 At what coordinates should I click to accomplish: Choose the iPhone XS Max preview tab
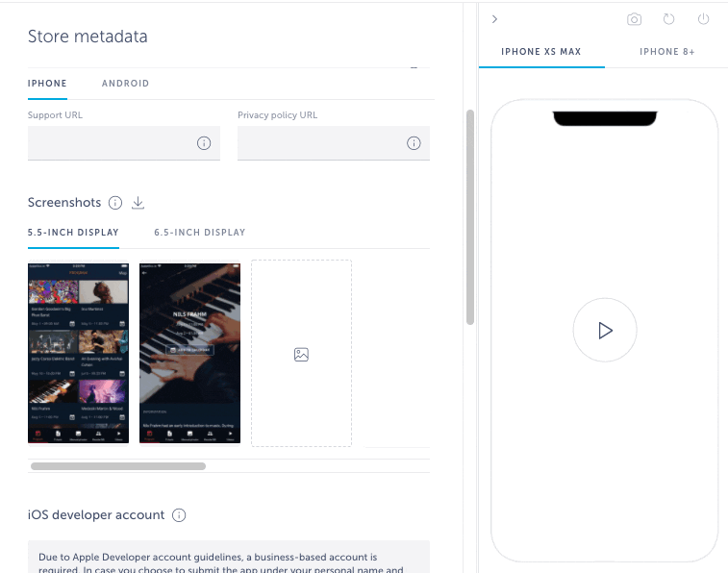tap(541, 52)
